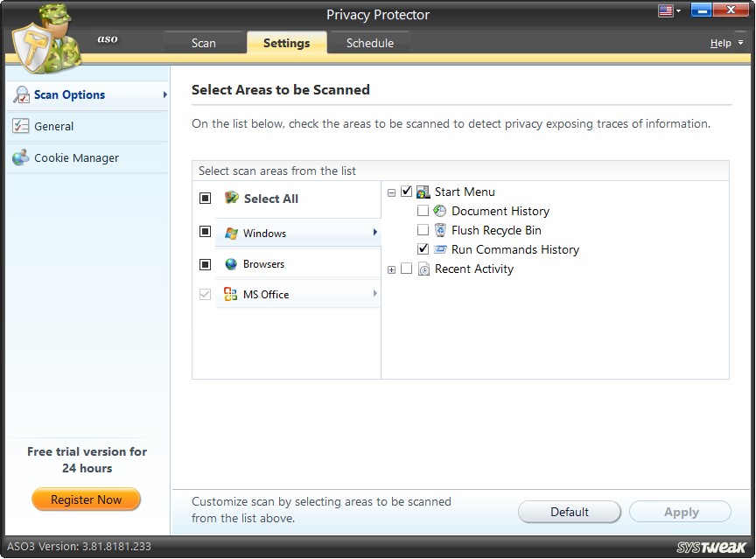Uncheck the Run Commands History checkbox
Image resolution: width=756 pixels, height=559 pixels.
click(423, 248)
